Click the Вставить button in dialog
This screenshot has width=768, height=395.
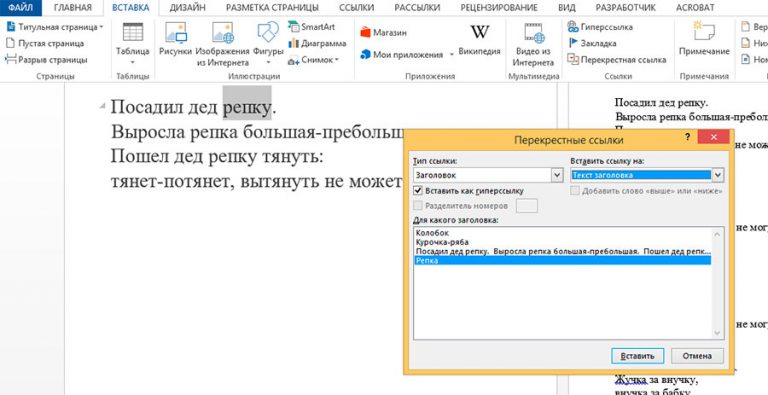coord(637,356)
